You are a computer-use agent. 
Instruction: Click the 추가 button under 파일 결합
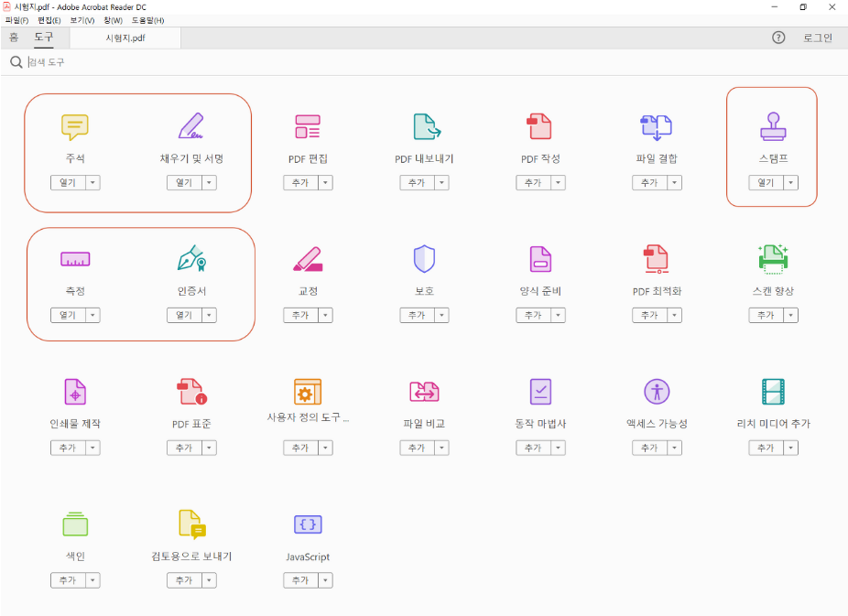(650, 183)
